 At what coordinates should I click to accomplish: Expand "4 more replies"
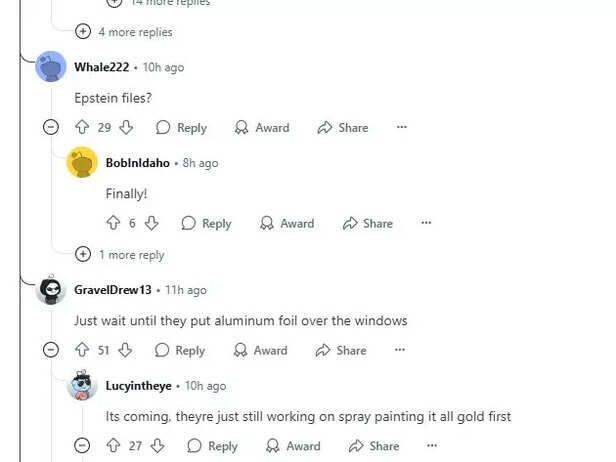[123, 32]
